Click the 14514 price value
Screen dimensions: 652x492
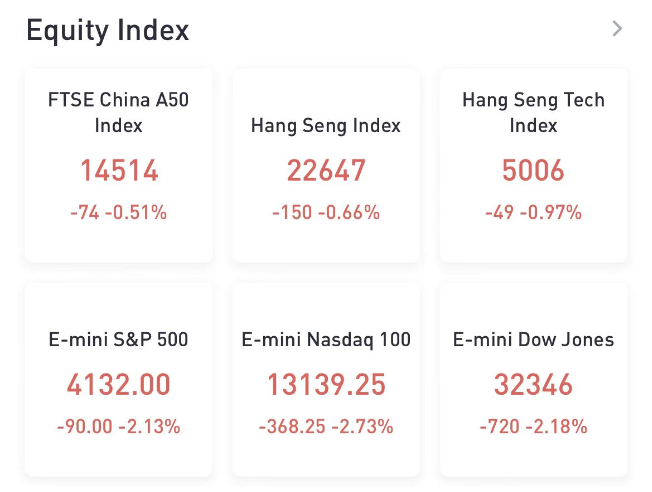[119, 171]
